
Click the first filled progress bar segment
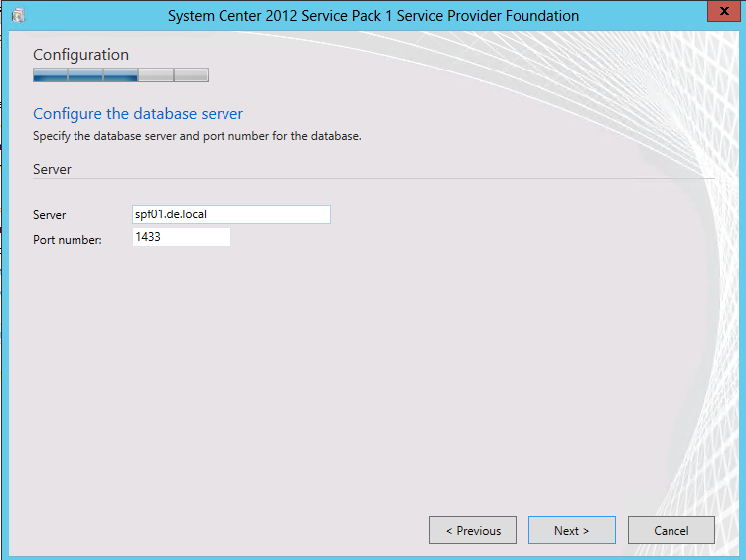pos(50,74)
